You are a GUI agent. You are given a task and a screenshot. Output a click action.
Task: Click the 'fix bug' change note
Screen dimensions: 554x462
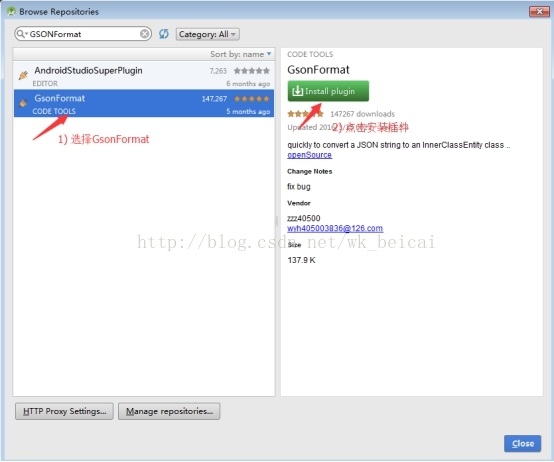(x=299, y=186)
